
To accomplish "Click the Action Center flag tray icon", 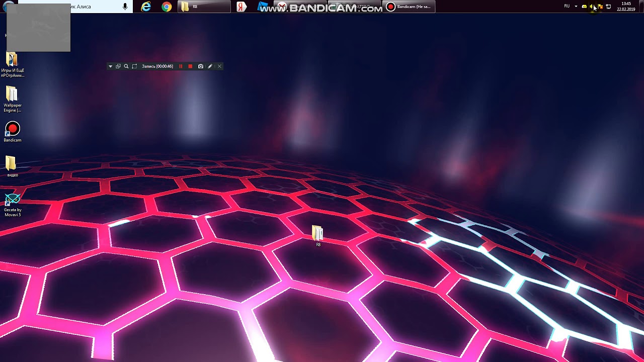I will coord(600,7).
